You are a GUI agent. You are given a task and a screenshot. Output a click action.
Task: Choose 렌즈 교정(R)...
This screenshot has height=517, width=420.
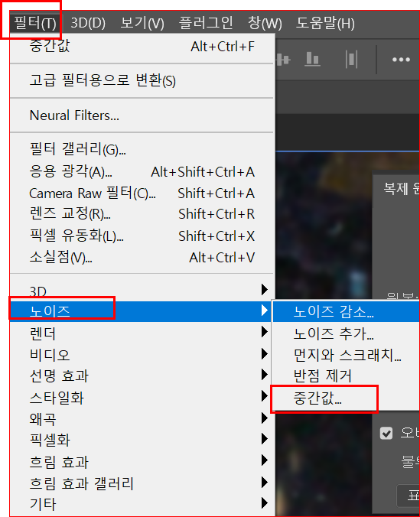[142, 214]
